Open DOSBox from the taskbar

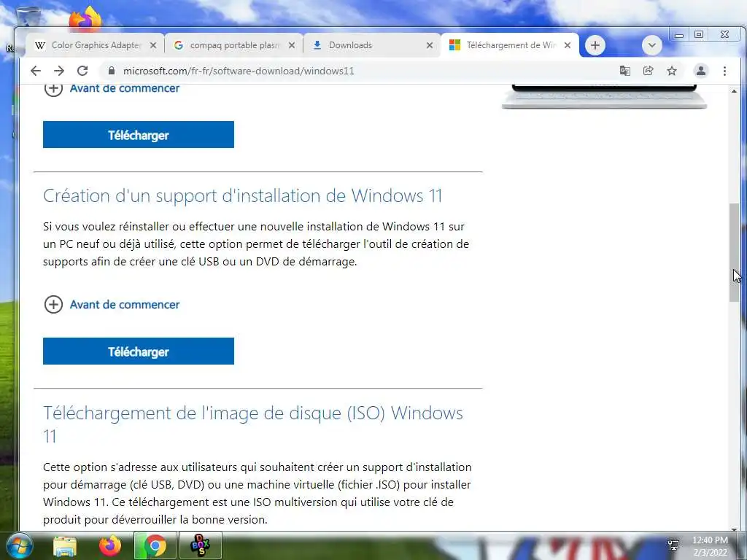click(x=200, y=546)
